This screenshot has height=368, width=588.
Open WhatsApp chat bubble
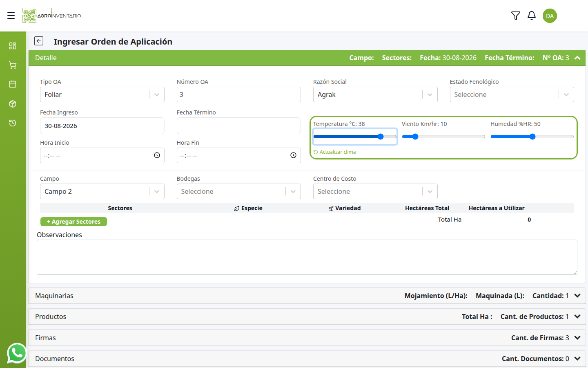[17, 353]
